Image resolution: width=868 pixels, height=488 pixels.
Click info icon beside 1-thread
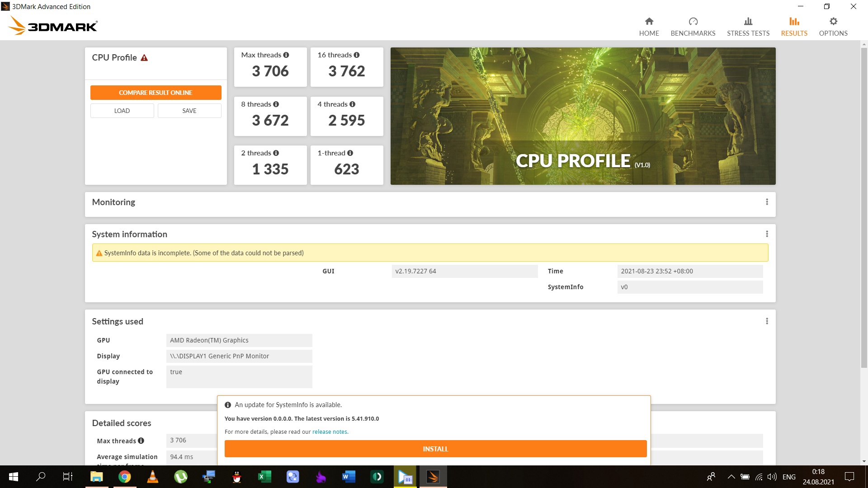click(350, 153)
